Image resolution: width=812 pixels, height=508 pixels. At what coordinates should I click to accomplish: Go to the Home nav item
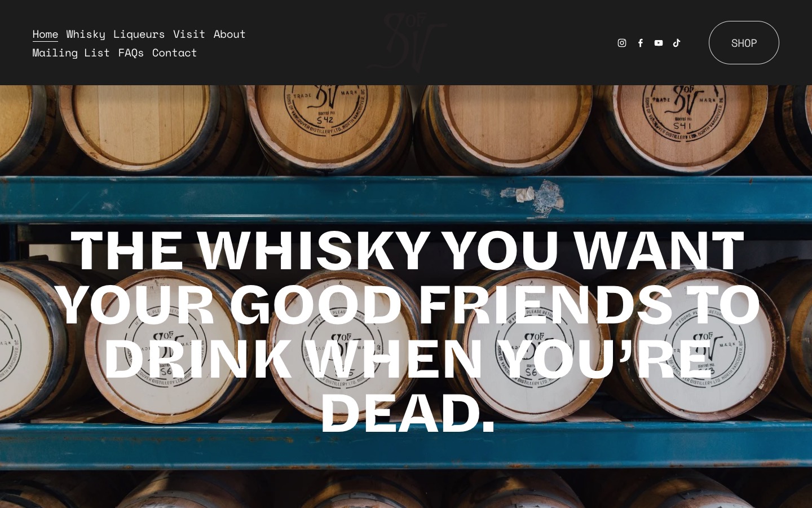point(45,34)
